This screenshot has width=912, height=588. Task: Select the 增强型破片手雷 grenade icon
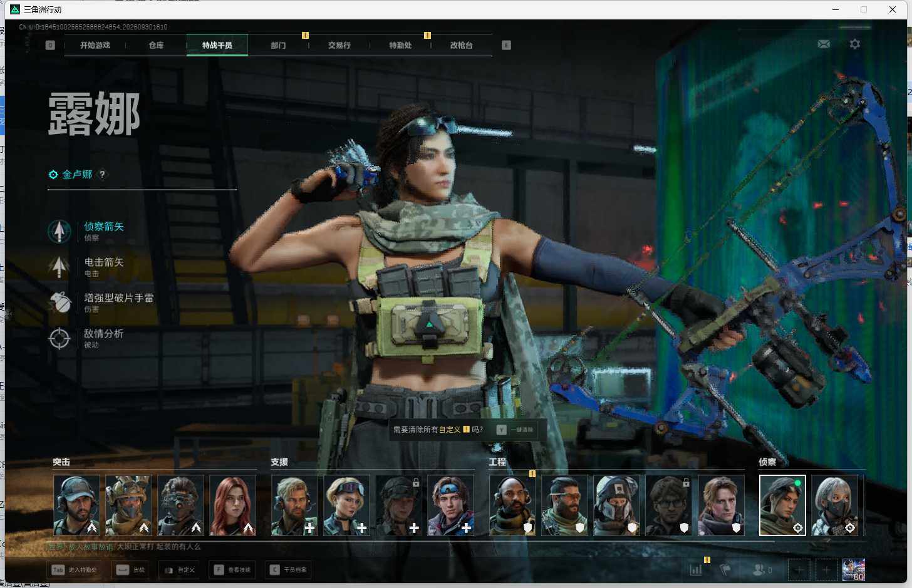pyautogui.click(x=60, y=302)
